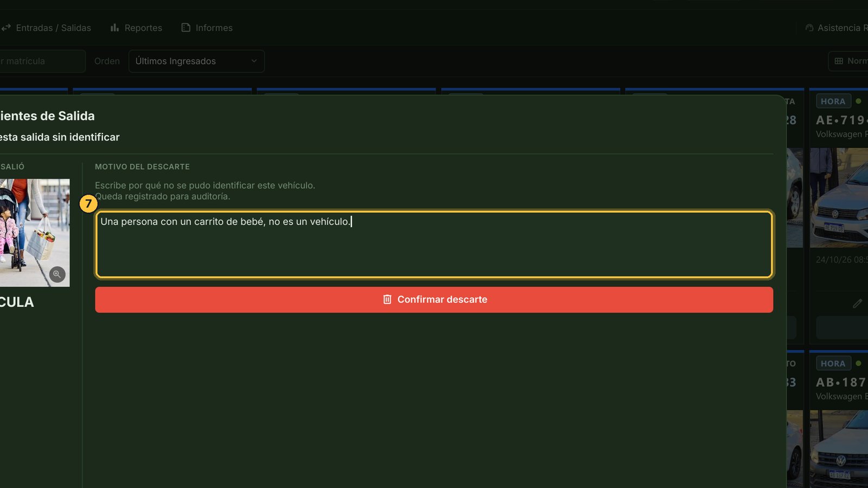
Task: Open the Últimos Ingresados order dropdown
Action: 196,61
